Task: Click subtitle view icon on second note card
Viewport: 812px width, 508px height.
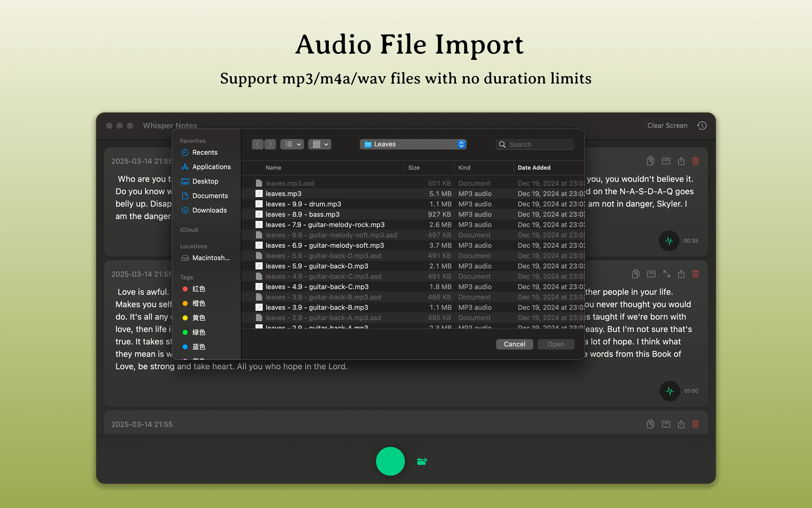Action: 651,274
